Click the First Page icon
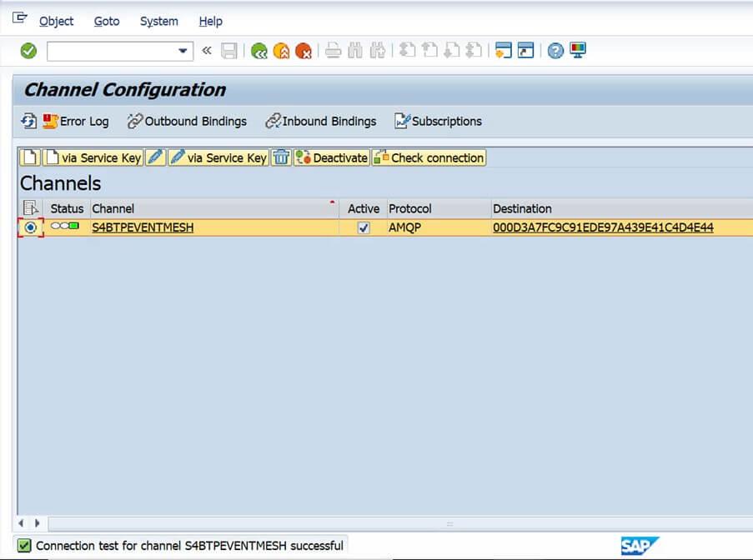Image resolution: width=753 pixels, height=560 pixels. coord(407,50)
